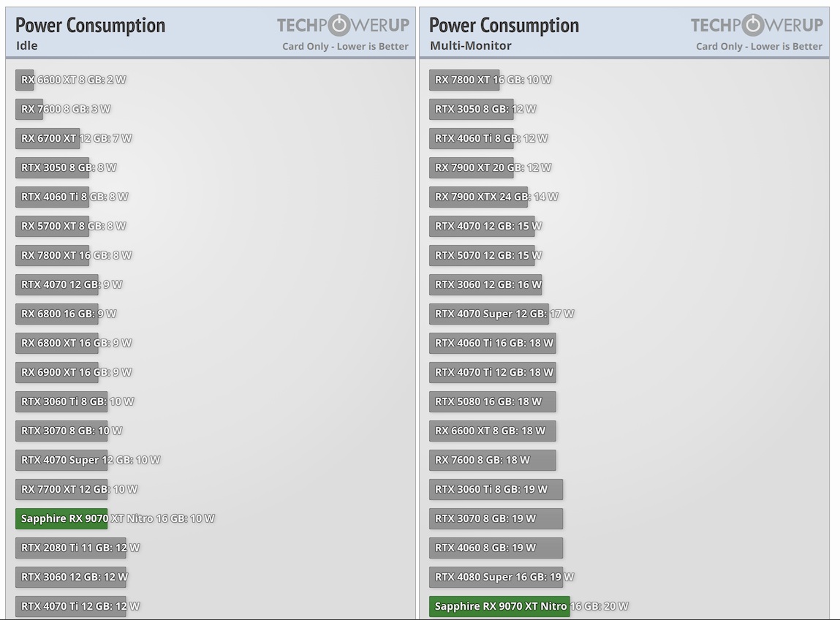
Task: Click RTX 3070 8 GB: 19 W bar
Action: tap(496, 518)
